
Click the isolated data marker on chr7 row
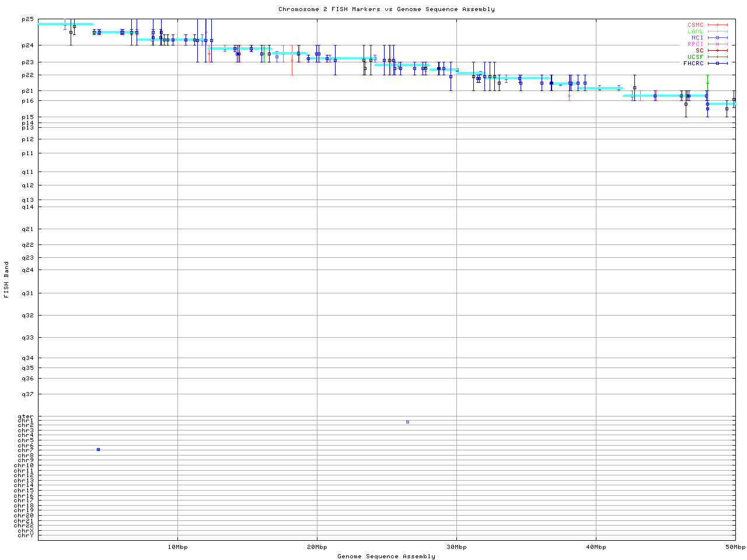click(98, 450)
